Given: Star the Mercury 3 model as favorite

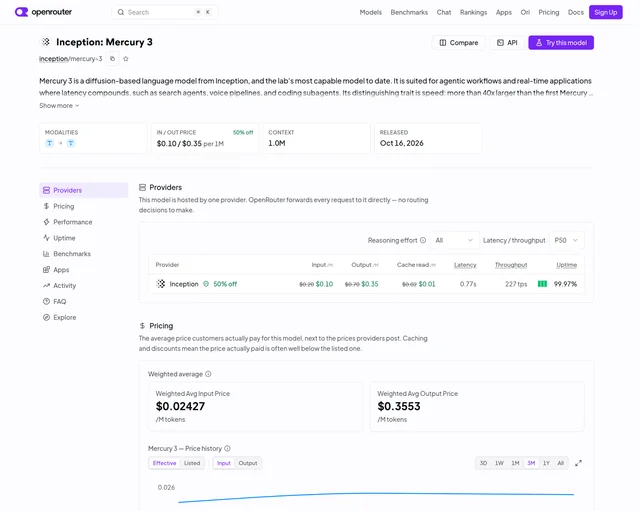Looking at the screenshot, I should [x=126, y=59].
